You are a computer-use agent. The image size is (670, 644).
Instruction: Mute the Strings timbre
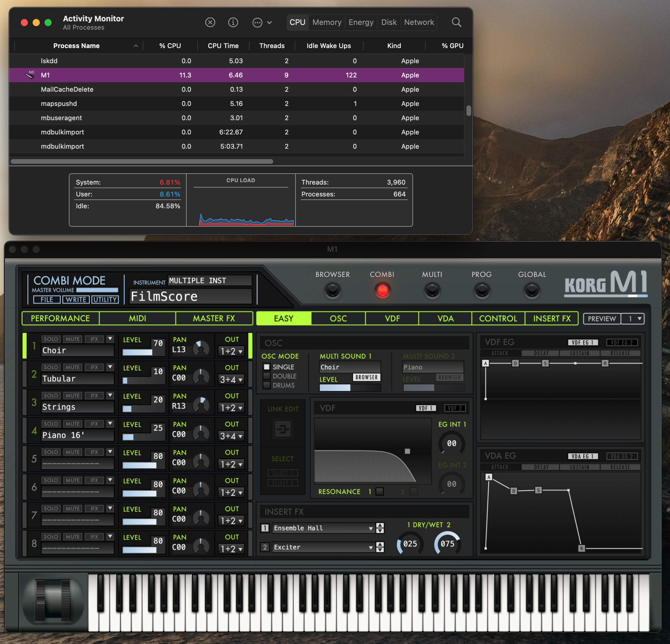click(72, 396)
